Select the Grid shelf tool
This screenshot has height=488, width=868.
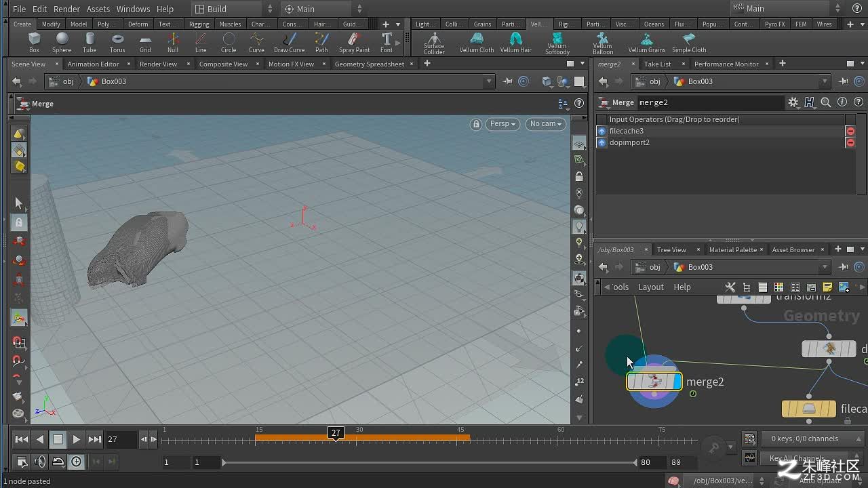(145, 43)
